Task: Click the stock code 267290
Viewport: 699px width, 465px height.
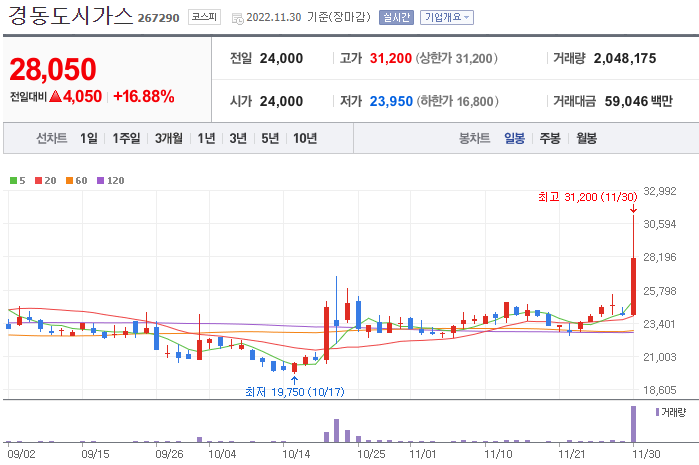Action: 158,18
